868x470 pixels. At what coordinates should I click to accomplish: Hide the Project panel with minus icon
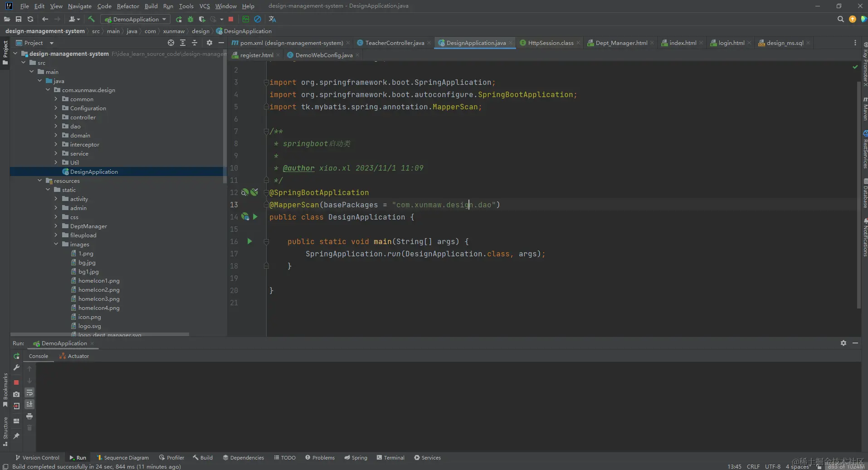pos(221,43)
